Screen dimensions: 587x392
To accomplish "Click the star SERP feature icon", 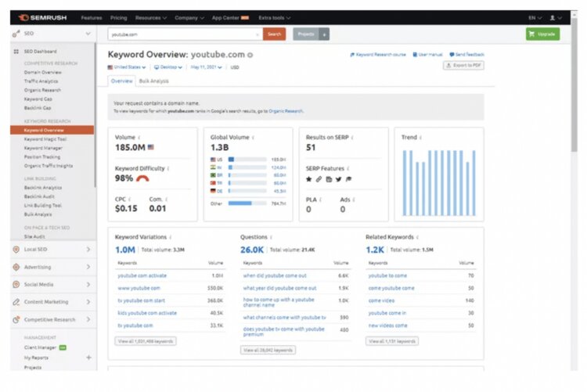I will click(x=309, y=179).
